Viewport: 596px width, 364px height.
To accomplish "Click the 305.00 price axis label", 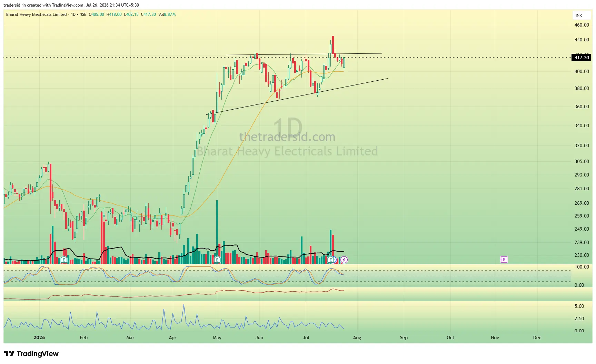I will click(x=582, y=161).
